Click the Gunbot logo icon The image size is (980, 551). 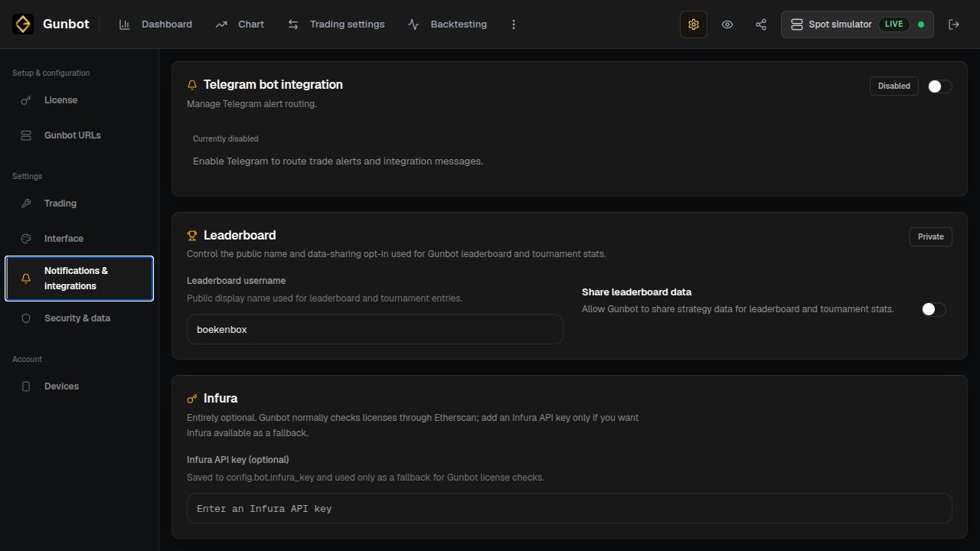(x=23, y=24)
